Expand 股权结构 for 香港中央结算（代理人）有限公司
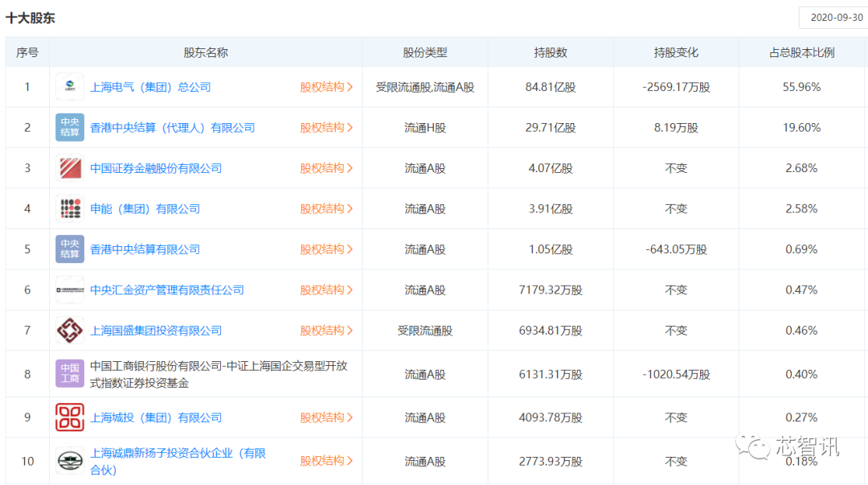 326,128
